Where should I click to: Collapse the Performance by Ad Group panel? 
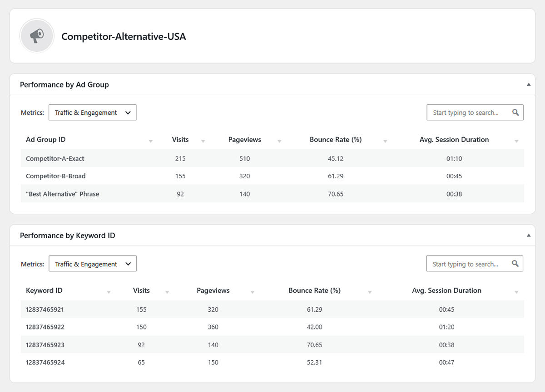[528, 84]
